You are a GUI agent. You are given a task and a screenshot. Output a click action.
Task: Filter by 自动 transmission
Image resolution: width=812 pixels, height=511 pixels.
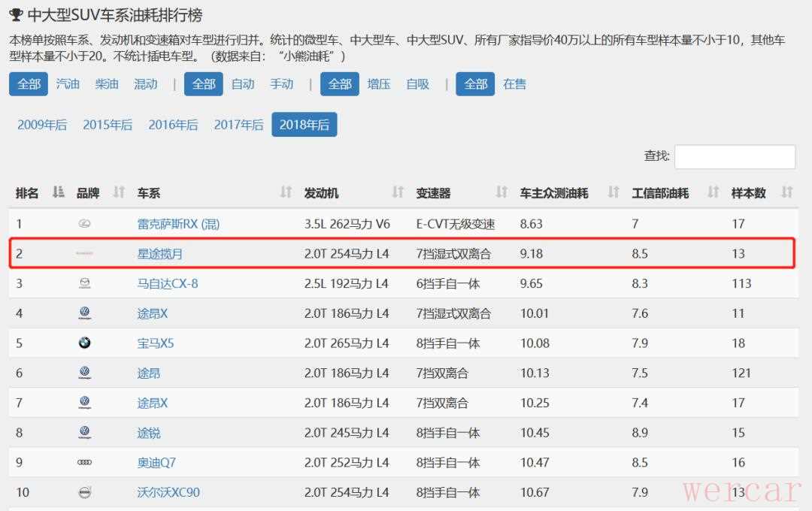tap(243, 84)
